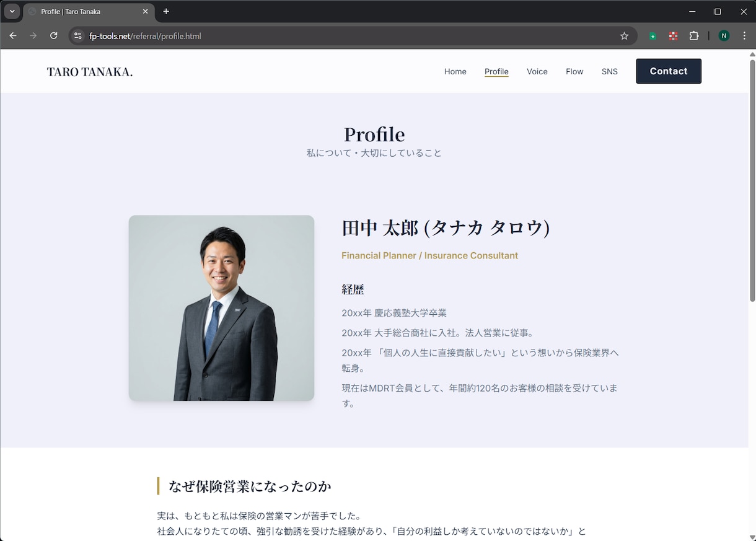This screenshot has width=756, height=541.
Task: Click scrollbar up arrow
Action: [x=752, y=55]
